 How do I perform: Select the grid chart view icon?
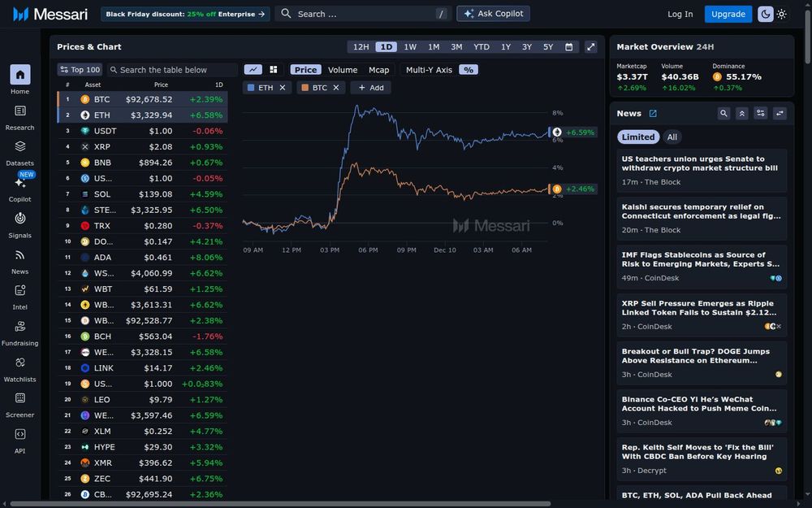pos(274,69)
